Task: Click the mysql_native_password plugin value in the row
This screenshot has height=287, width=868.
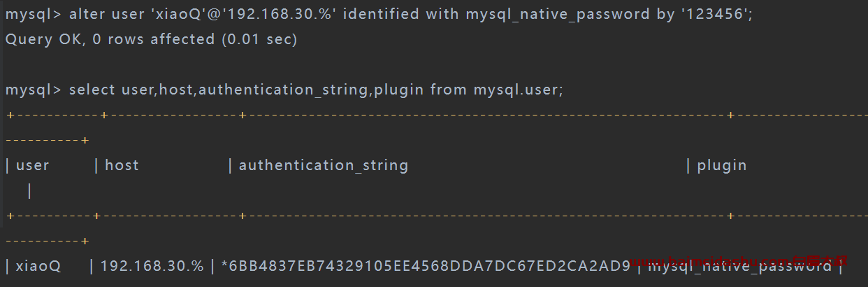Action: (x=739, y=267)
